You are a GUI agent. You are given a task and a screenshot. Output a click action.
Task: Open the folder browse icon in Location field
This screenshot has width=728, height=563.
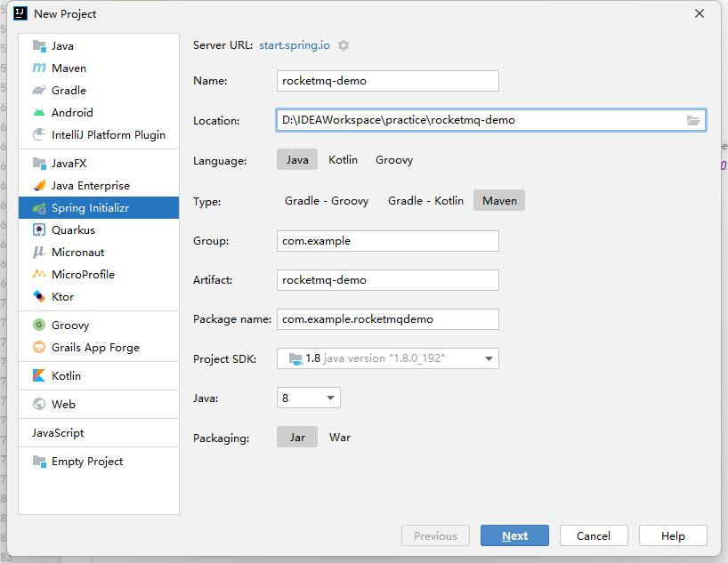point(693,121)
